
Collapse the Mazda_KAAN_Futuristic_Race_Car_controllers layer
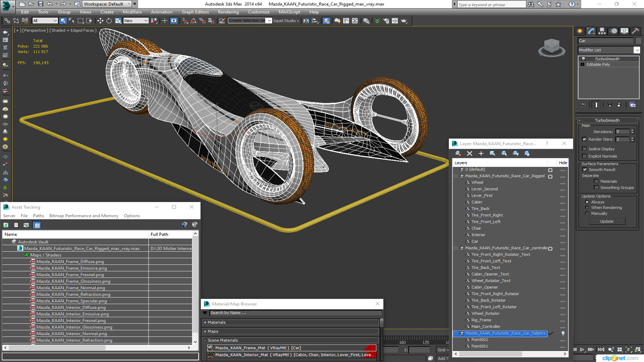point(456,248)
